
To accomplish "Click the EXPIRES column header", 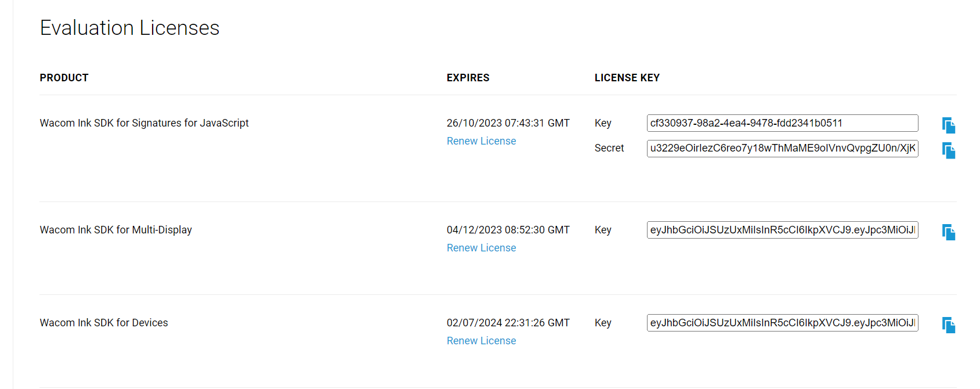I will [468, 77].
